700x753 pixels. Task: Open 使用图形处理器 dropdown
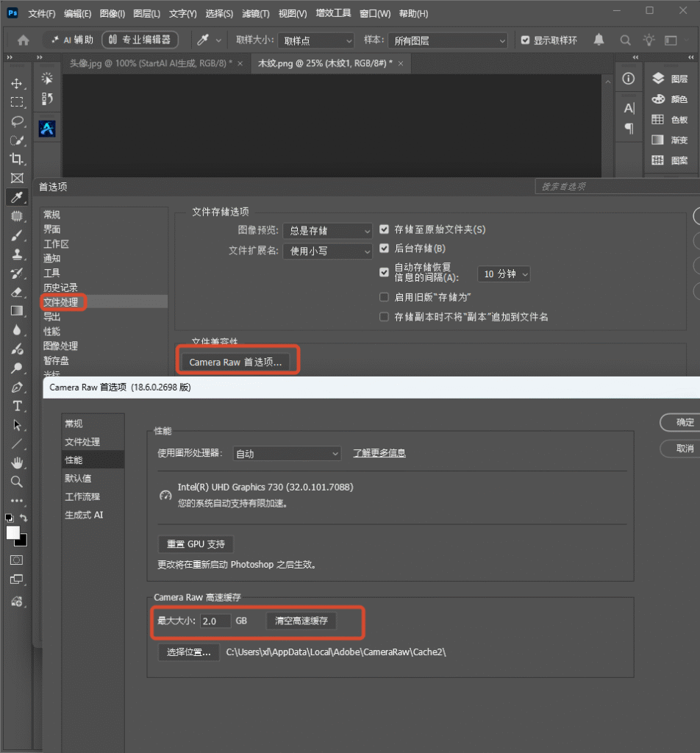coord(287,453)
